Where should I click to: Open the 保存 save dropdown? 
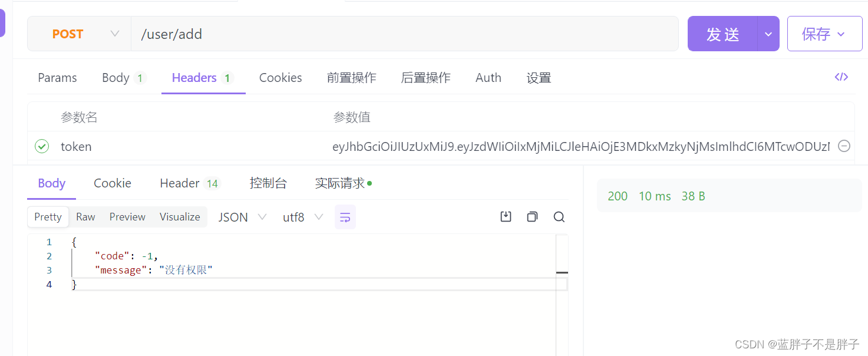coord(824,34)
